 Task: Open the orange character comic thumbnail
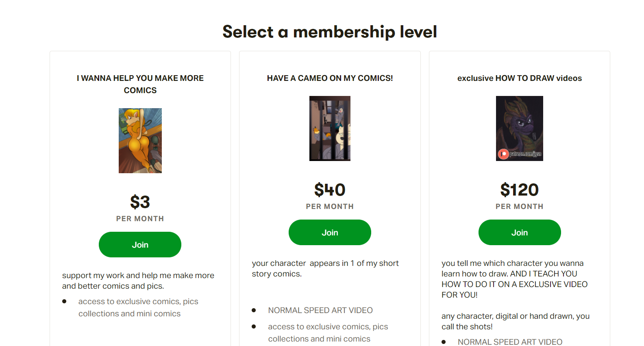click(x=140, y=141)
